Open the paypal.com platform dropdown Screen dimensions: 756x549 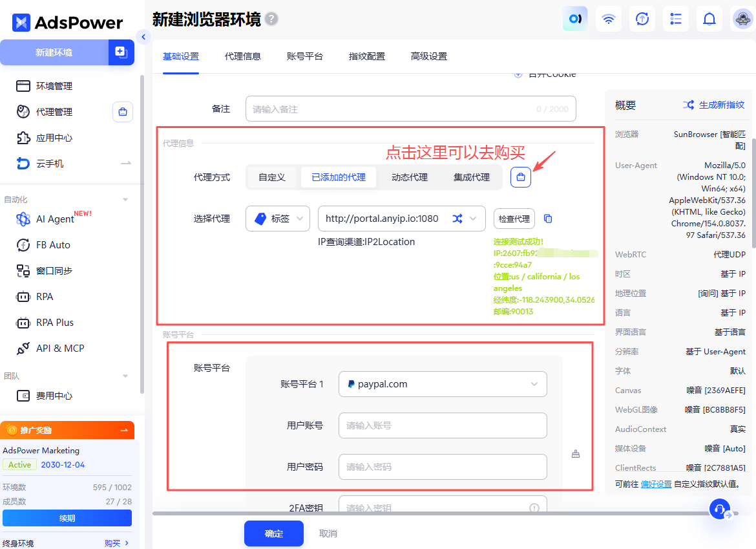443,384
